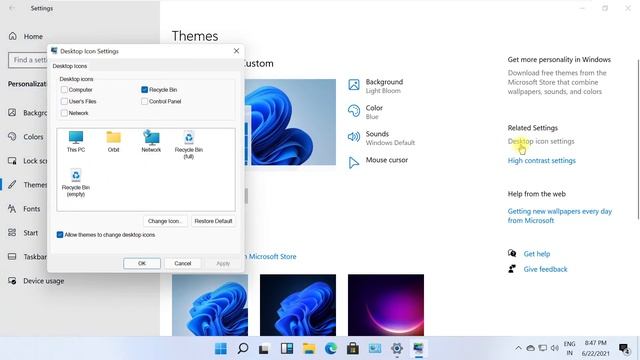Click the Color palette icon

[354, 111]
